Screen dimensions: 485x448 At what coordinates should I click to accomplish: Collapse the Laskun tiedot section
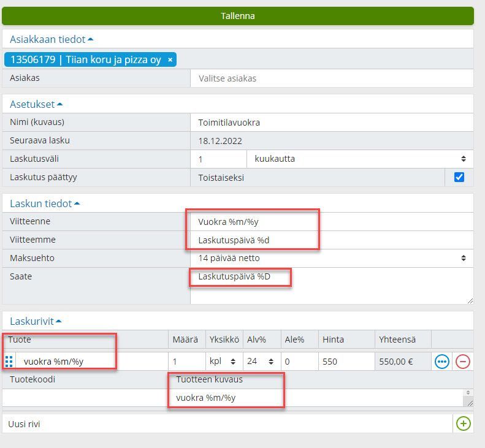tap(45, 203)
